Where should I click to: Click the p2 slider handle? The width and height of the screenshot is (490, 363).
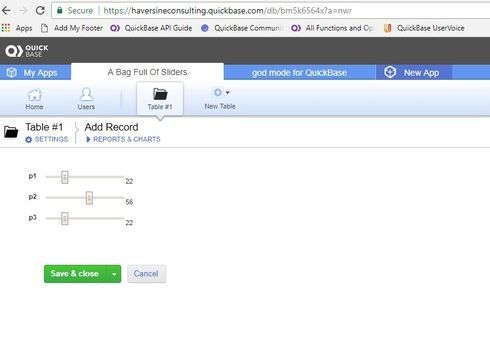(x=89, y=198)
